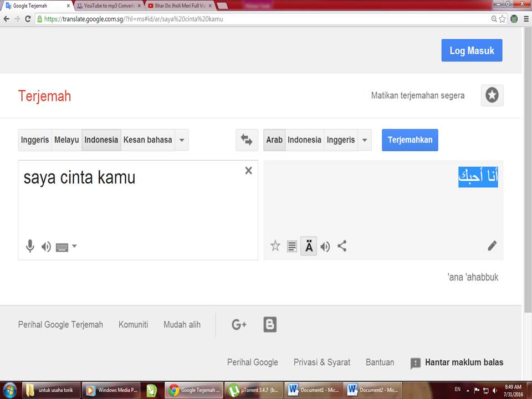532x399 pixels.
Task: Click the swap languages icon
Action: [247, 140]
